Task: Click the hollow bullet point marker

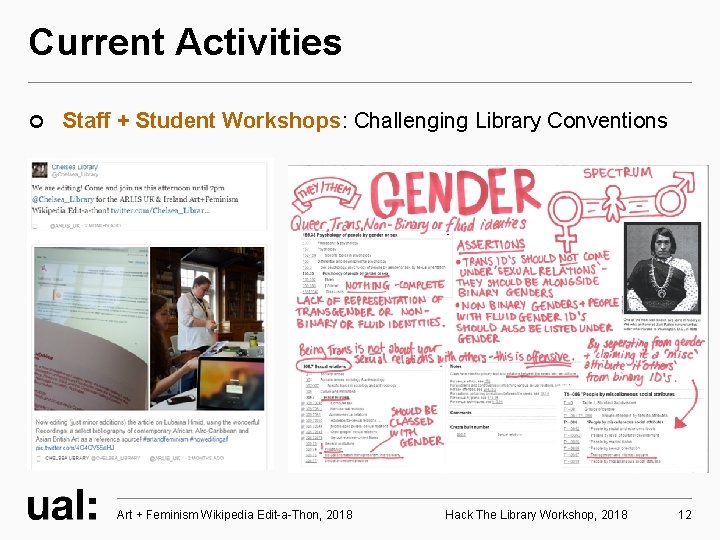Action: point(36,122)
